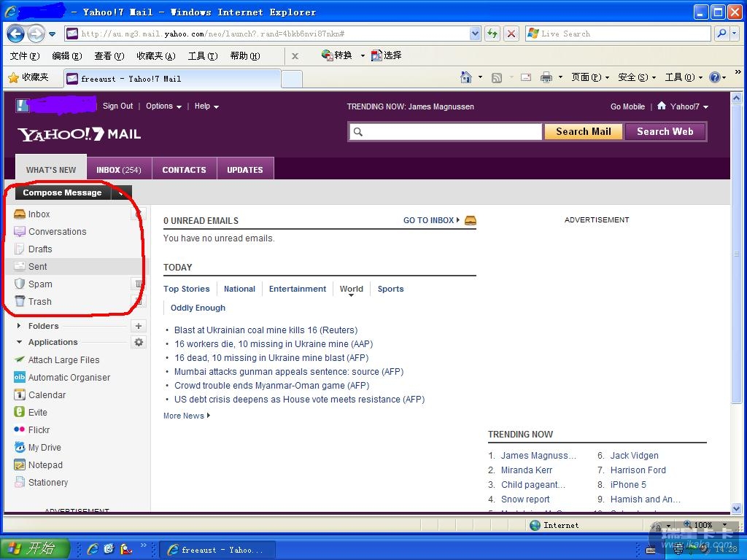This screenshot has height=560, width=747.
Task: Add a new folder with plus icon
Action: click(138, 326)
